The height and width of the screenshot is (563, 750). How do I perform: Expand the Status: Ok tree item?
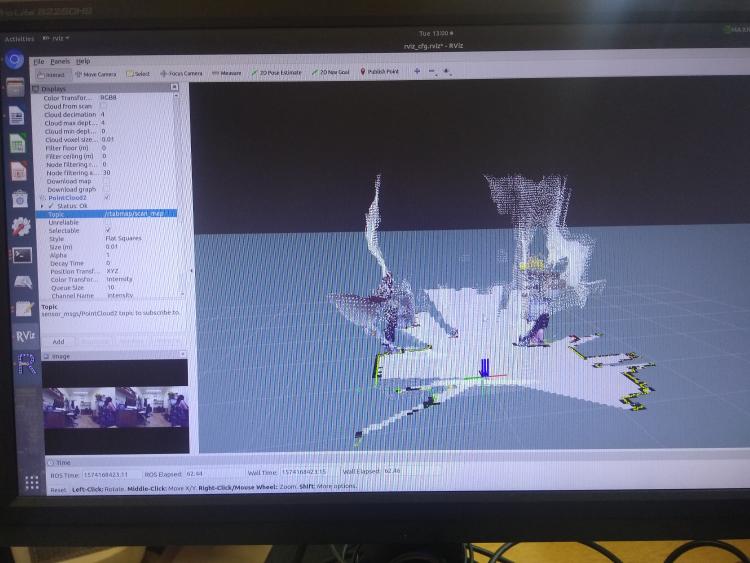pos(42,206)
